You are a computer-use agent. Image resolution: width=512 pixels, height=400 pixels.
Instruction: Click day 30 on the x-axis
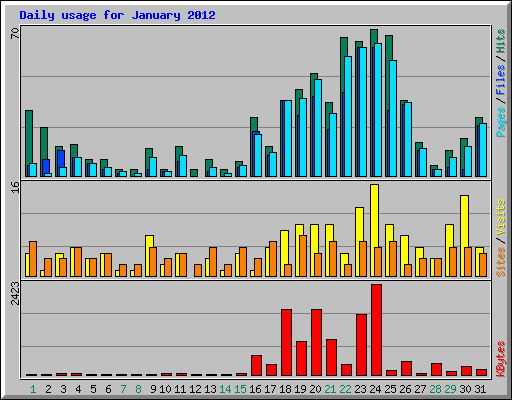(465, 389)
